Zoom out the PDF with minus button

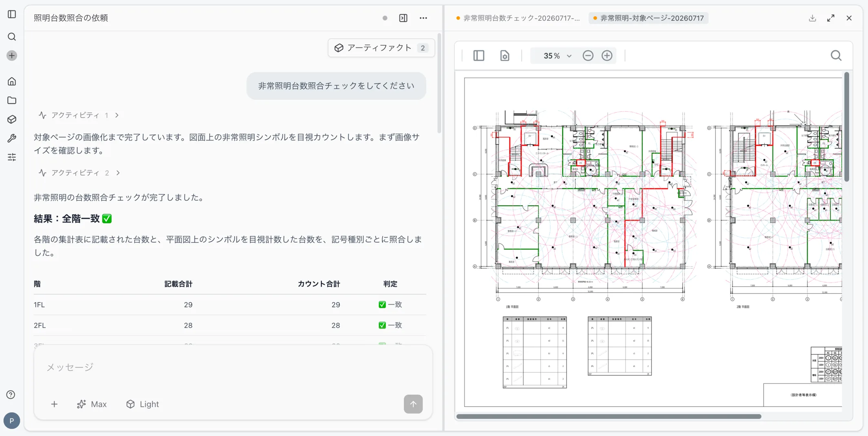(588, 56)
